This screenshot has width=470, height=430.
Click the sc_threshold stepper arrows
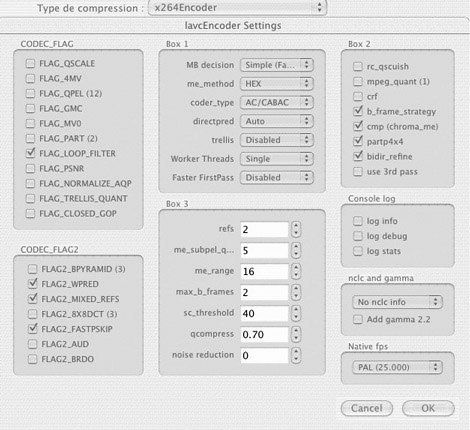(x=296, y=313)
